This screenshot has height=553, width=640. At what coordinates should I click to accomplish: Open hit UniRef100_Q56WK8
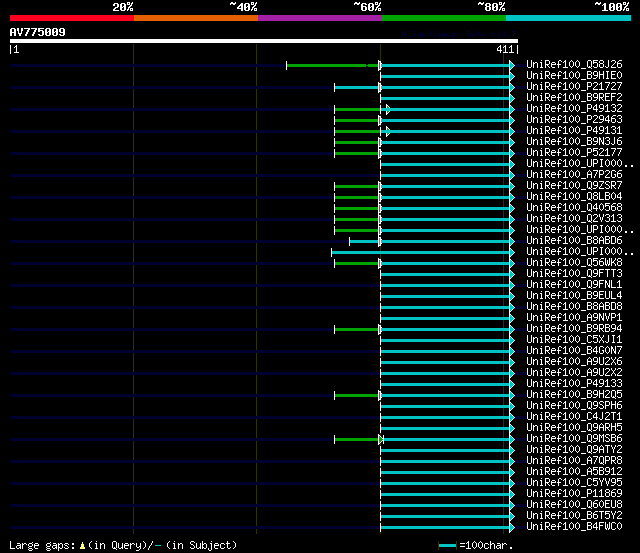point(574,263)
